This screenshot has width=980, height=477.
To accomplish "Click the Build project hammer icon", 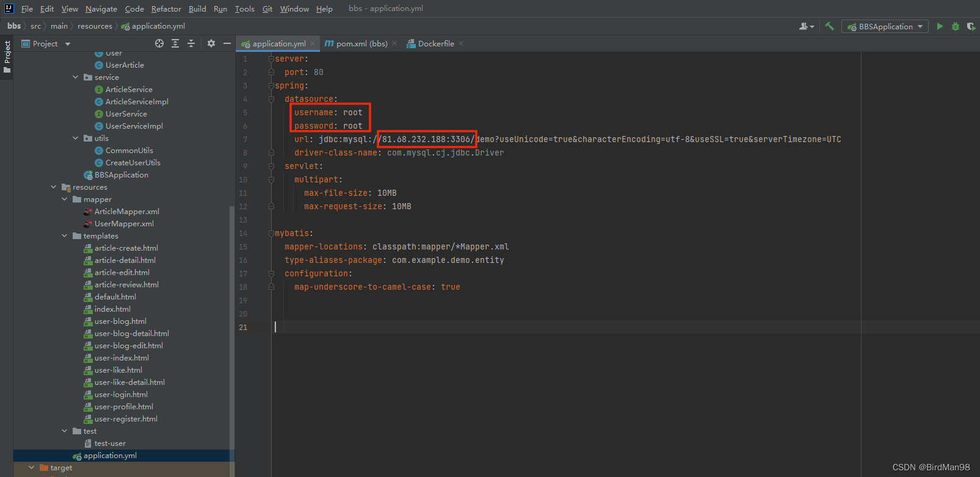I will click(829, 26).
